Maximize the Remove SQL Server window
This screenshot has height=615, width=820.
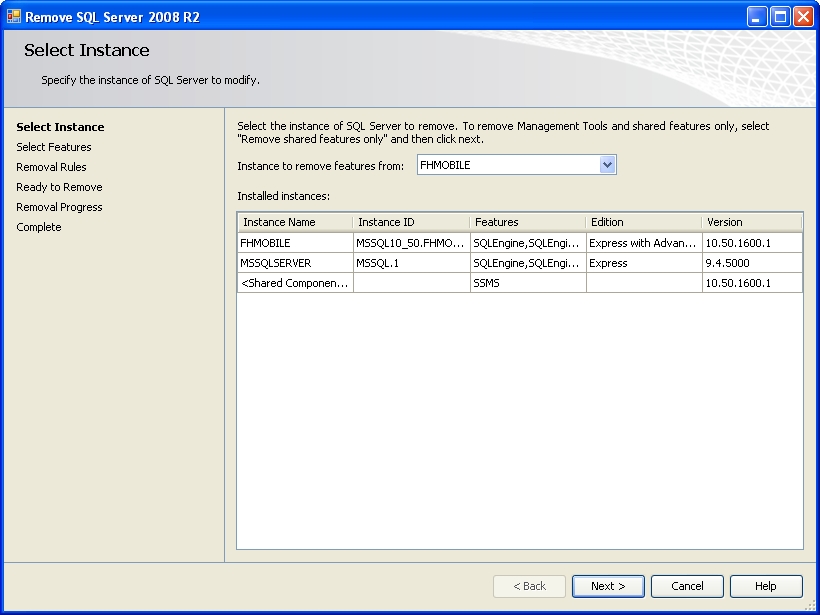[780, 17]
